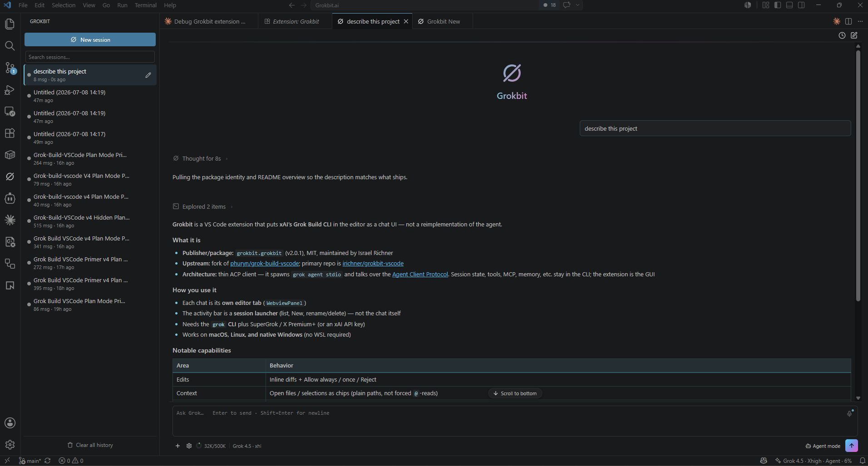Click the synchronize changes icon in status bar

47,461
